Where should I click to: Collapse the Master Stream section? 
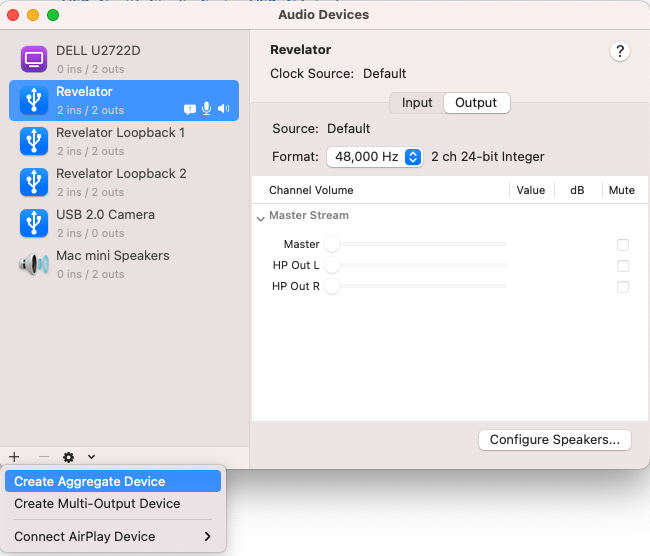[x=261, y=219]
